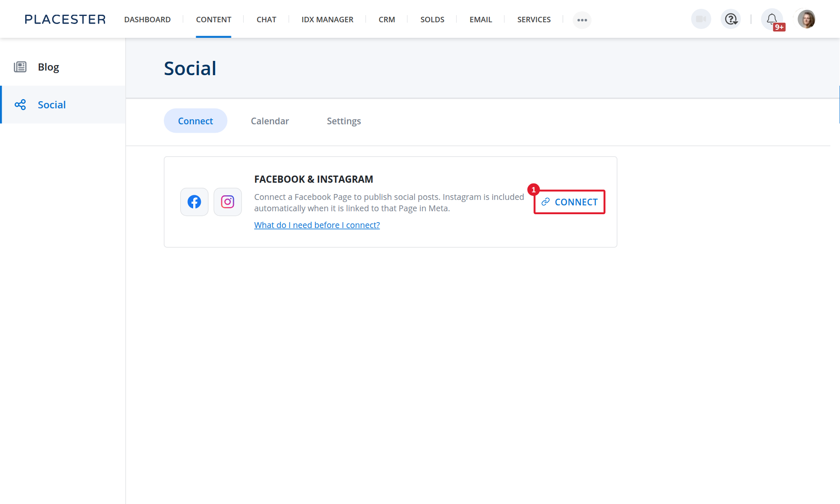
Task: Open the notifications bell icon
Action: pos(772,19)
